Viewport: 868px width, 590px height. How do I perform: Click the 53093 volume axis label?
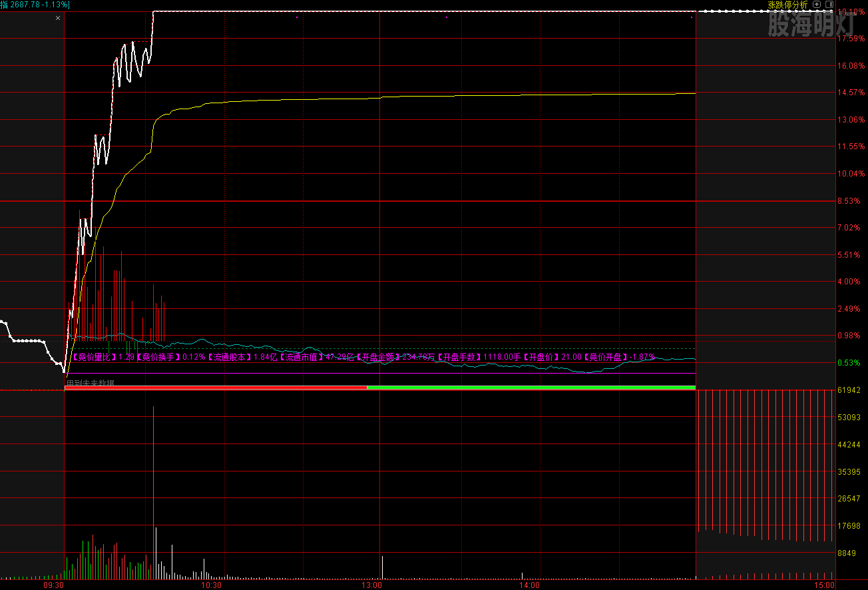click(x=850, y=418)
